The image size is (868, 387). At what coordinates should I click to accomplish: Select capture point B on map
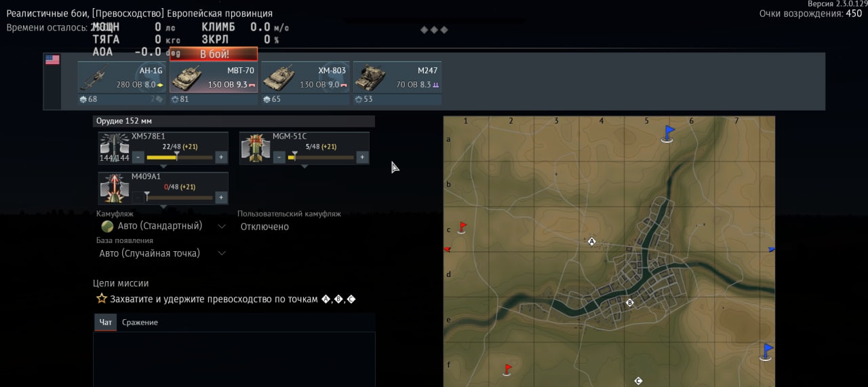[629, 303]
